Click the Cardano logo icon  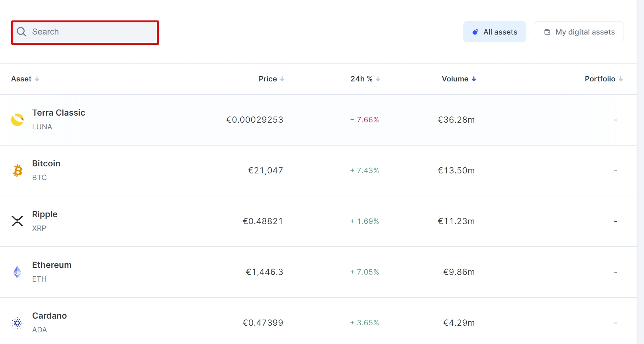(x=17, y=323)
